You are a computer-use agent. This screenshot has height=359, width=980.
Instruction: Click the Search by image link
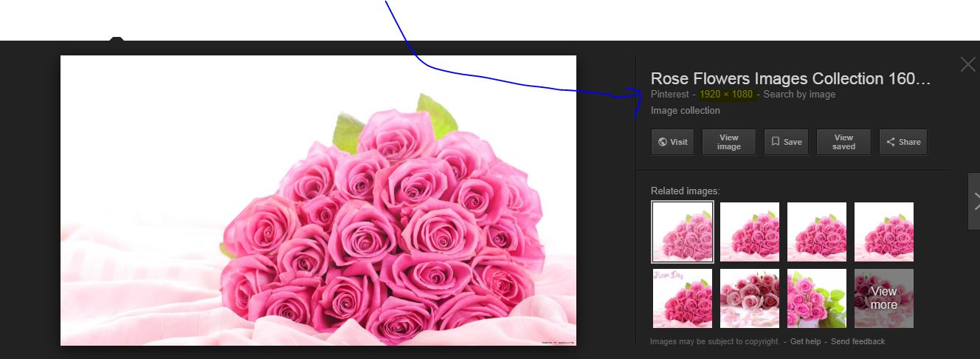point(799,95)
